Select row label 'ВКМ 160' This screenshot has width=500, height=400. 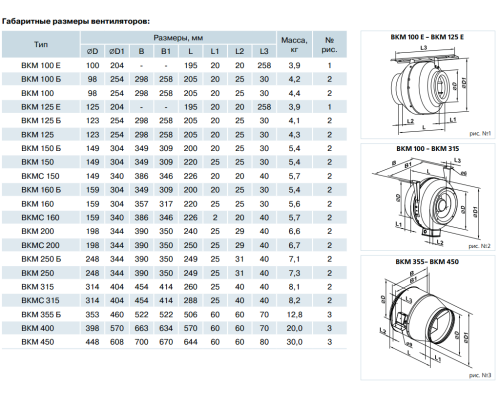37,204
